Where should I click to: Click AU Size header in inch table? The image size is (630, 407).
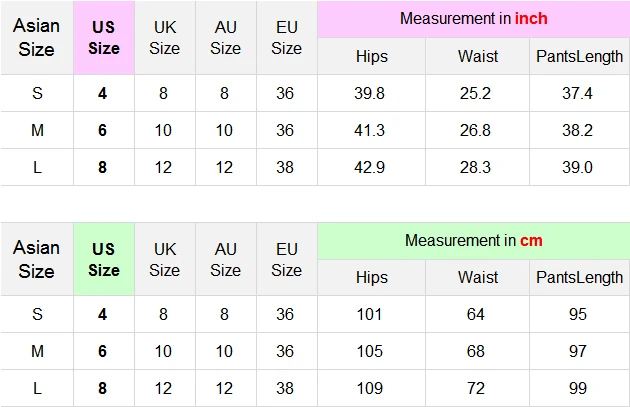pos(225,38)
